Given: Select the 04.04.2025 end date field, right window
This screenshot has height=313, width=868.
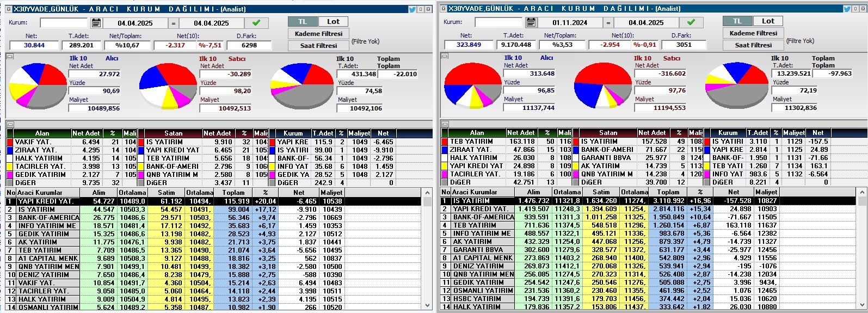Looking at the screenshot, I should pyautogui.click(x=647, y=22).
